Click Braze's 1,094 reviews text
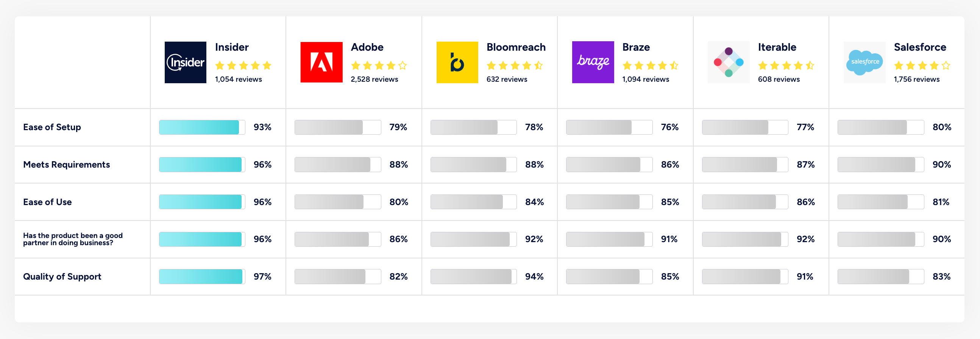The height and width of the screenshot is (339, 980). [x=645, y=79]
